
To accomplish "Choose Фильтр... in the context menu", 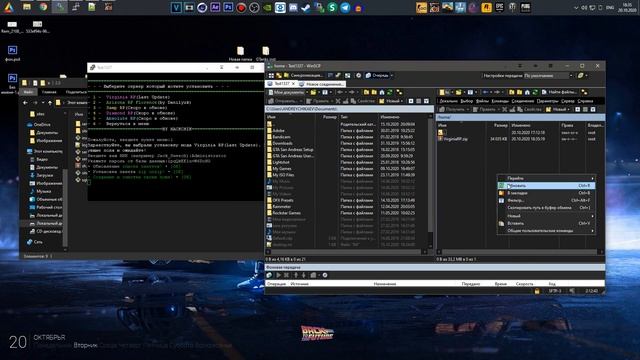I will (546, 200).
